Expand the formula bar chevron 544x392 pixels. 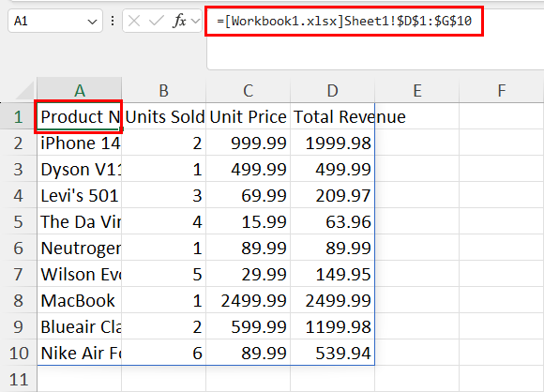tap(196, 22)
